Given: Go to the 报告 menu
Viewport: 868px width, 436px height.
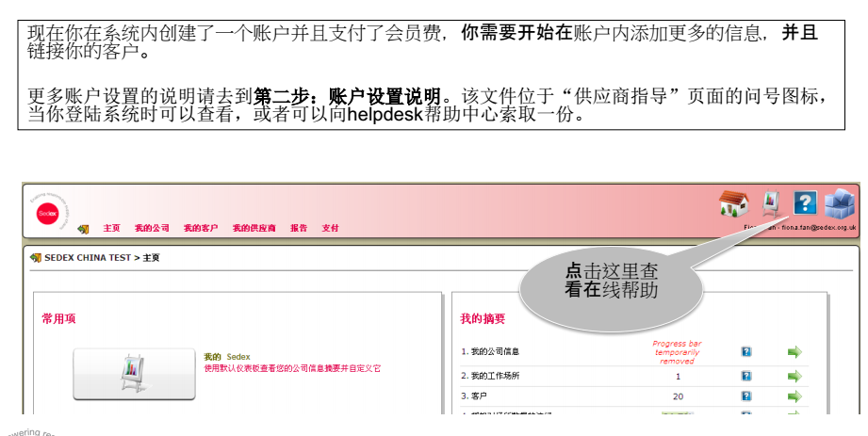Looking at the screenshot, I should tap(299, 228).
